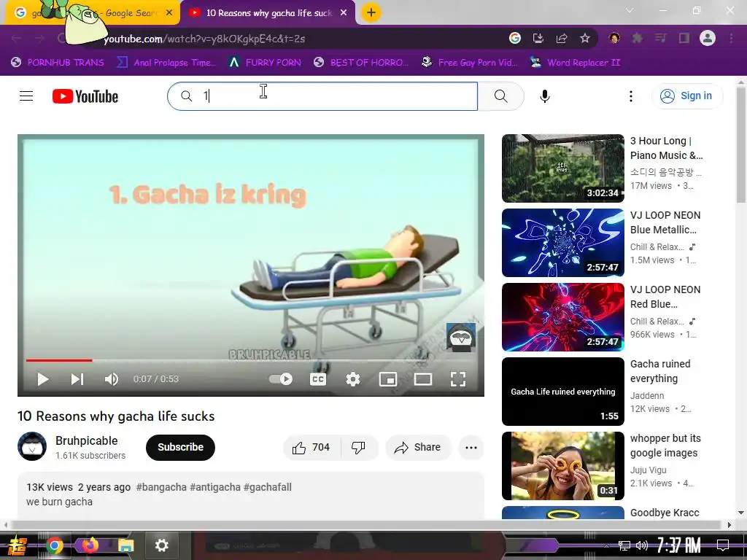Open the Goodbye Kracc video title
The width and height of the screenshot is (747, 560).
pos(665,513)
